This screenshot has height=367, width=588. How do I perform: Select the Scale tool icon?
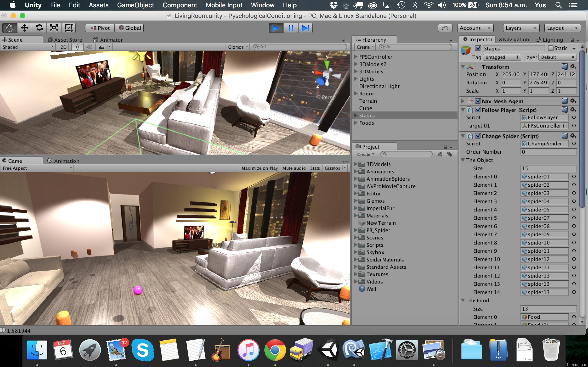54,28
